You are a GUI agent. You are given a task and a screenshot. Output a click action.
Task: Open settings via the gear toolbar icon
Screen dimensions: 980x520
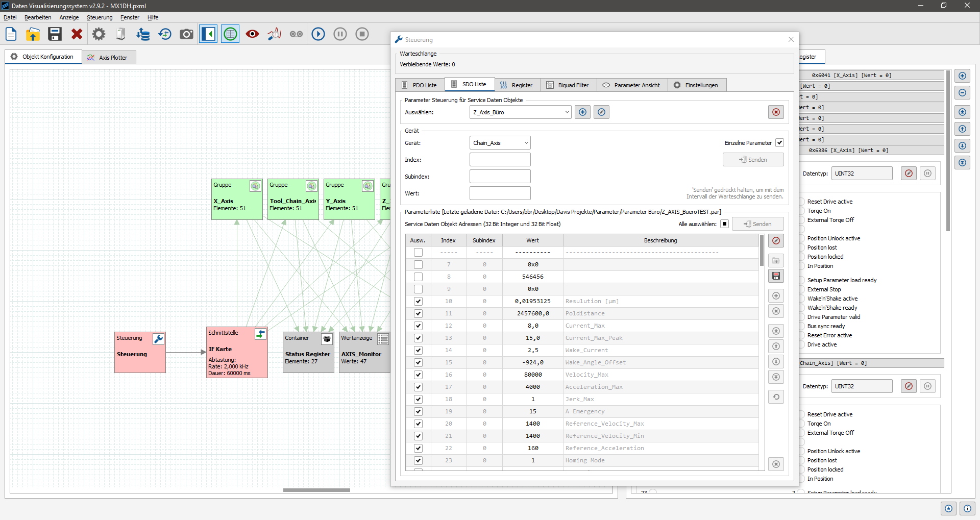[x=99, y=34]
